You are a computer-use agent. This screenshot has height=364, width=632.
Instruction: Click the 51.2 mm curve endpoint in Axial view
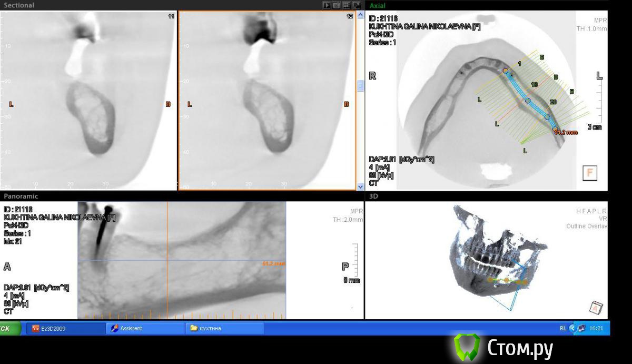[x=555, y=130]
